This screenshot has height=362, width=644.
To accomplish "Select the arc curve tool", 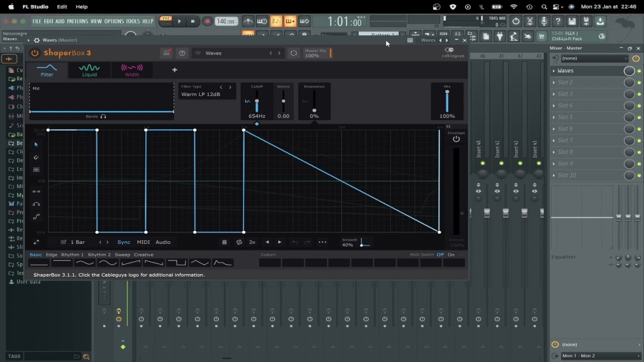I will [36, 204].
